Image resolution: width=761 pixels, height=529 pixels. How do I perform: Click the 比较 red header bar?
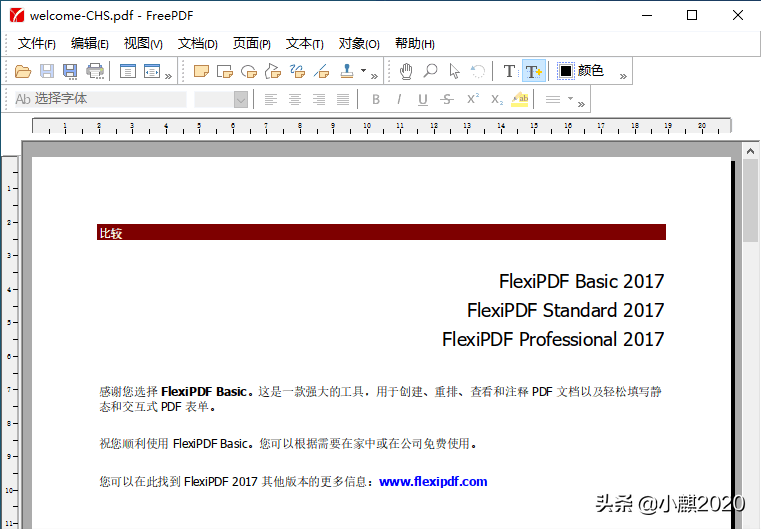pos(381,232)
